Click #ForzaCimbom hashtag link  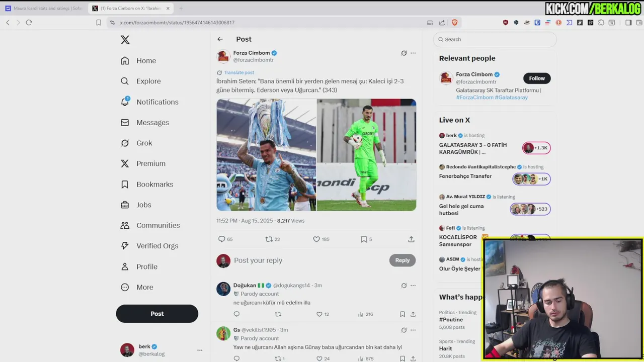(x=475, y=98)
